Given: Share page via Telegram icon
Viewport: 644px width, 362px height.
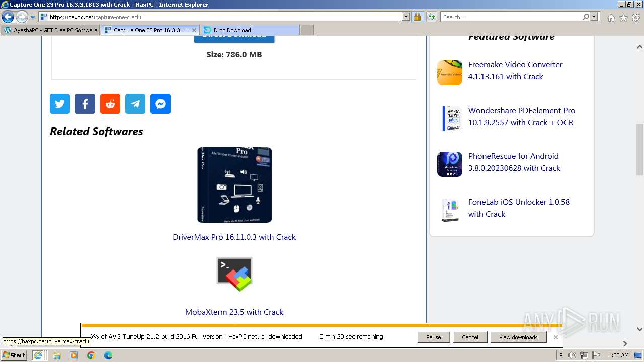Looking at the screenshot, I should pos(135,104).
